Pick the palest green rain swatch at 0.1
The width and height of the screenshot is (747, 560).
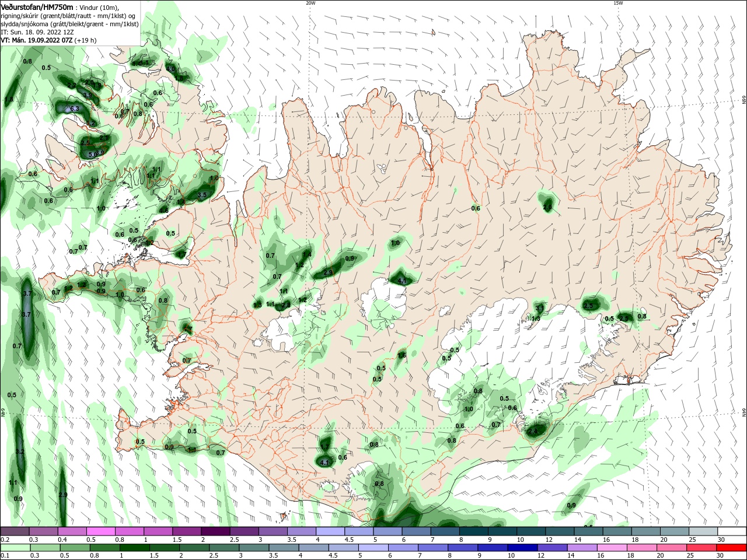click(15, 548)
